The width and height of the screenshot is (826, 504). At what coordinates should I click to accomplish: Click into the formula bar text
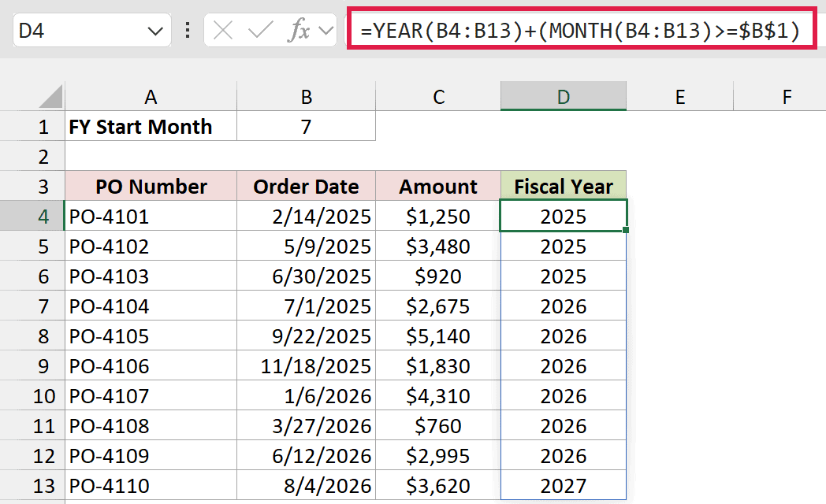[x=581, y=30]
